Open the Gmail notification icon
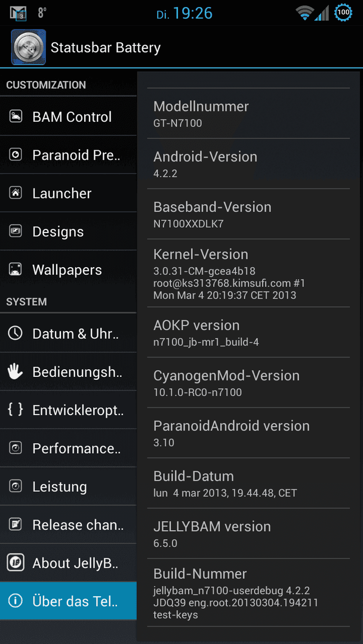The width and height of the screenshot is (363, 644). [x=18, y=14]
